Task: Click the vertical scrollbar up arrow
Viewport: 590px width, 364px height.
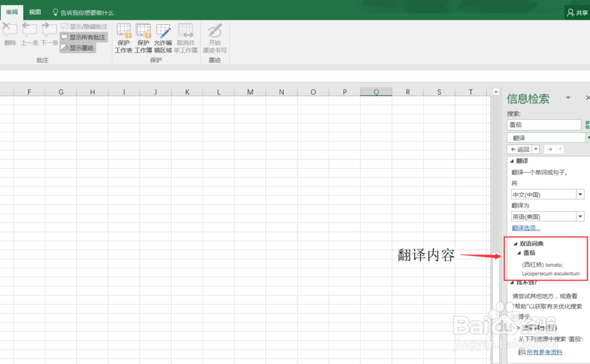Action: point(496,91)
